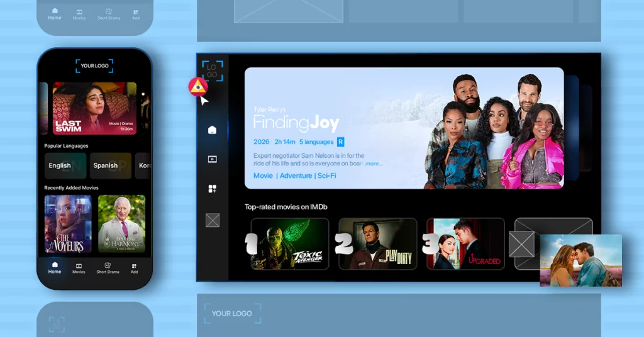The image size is (644, 337).
Task: Select the grid-plus Add icon in TV sidebar
Action: click(x=212, y=189)
